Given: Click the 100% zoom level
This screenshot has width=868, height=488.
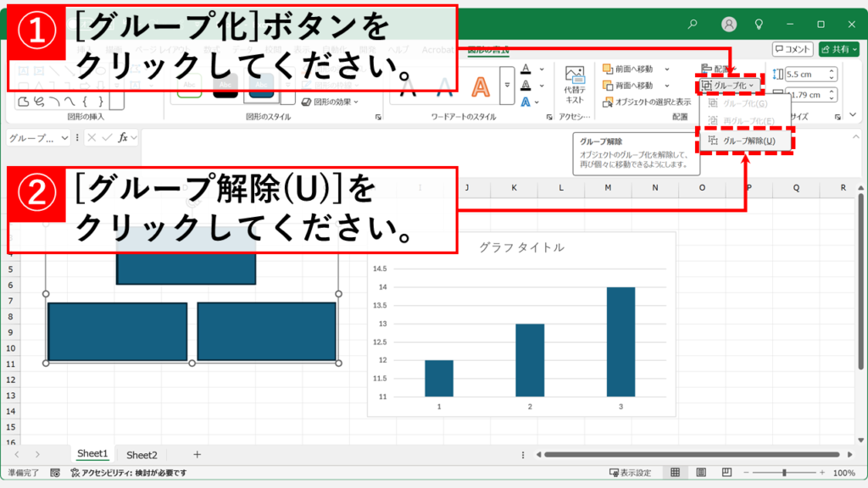Looking at the screenshot, I should click(x=843, y=473).
